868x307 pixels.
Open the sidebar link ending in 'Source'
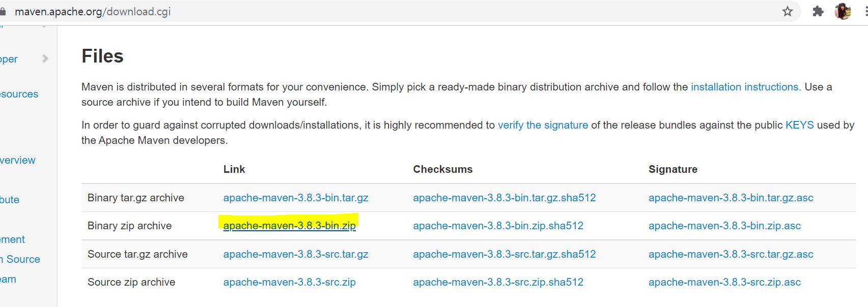20,259
